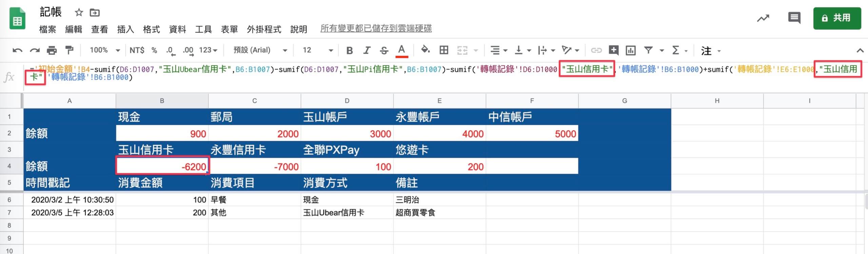The image size is (868, 254).
Task: Create a filter
Action: click(x=648, y=50)
